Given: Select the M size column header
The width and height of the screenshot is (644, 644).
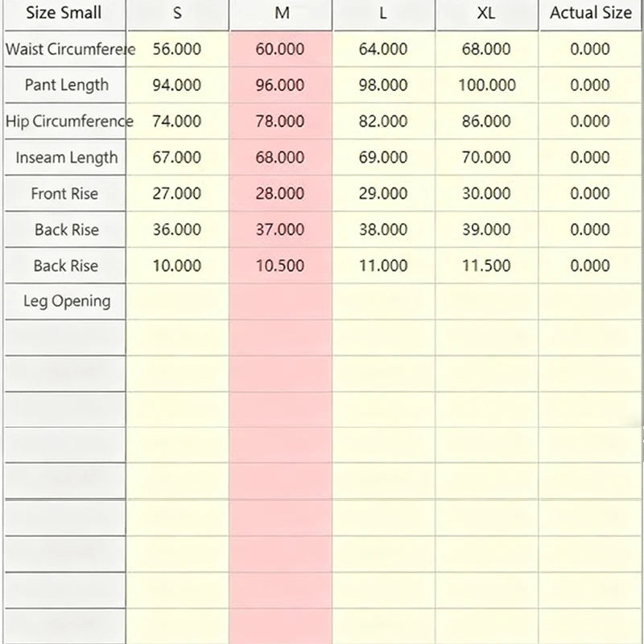Looking at the screenshot, I should pyautogui.click(x=281, y=14).
